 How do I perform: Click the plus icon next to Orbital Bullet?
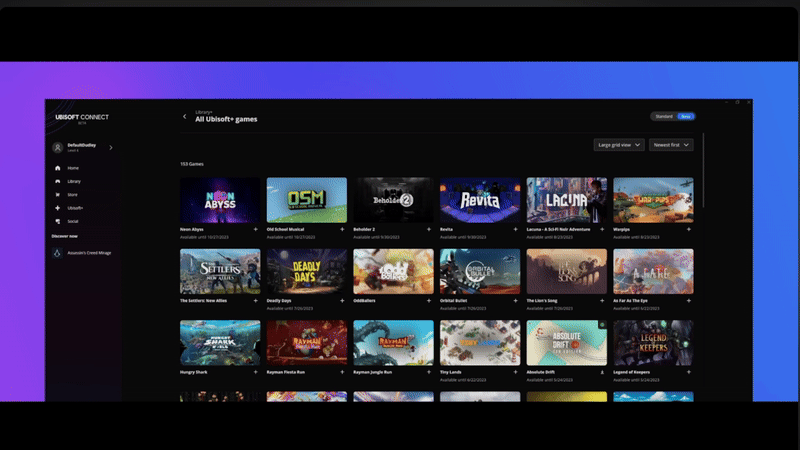[x=515, y=301]
